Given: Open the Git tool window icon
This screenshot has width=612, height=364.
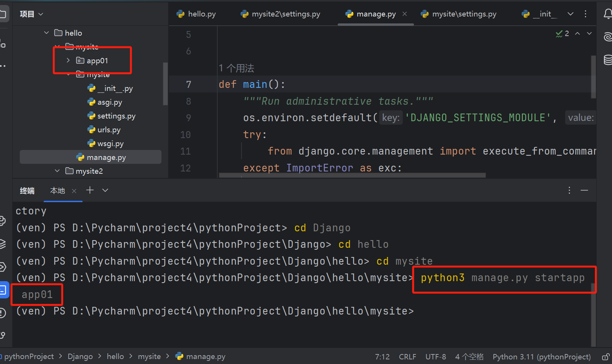Looking at the screenshot, I should 3,335.
